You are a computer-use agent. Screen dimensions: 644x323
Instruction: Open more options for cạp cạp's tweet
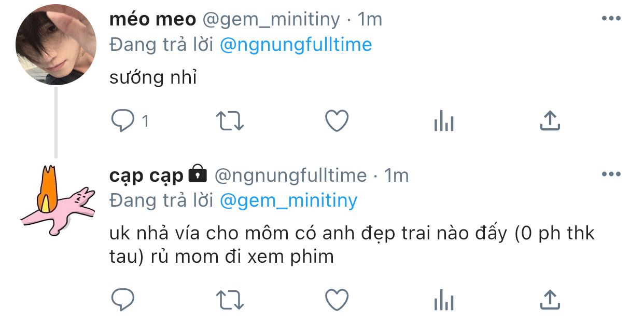(611, 174)
